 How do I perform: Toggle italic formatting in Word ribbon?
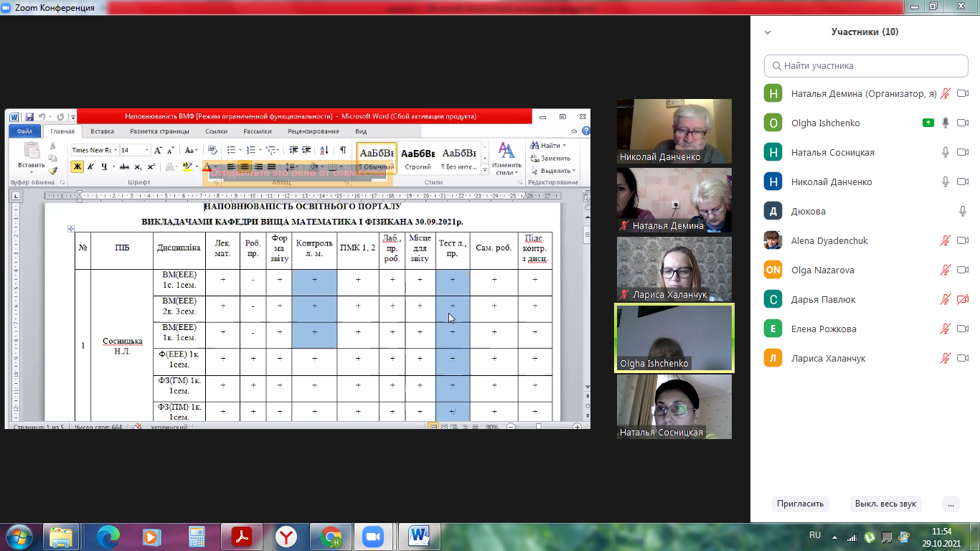(91, 166)
